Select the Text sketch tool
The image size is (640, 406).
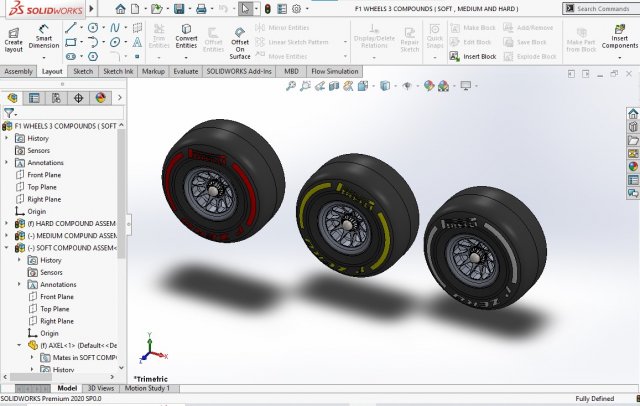pos(138,42)
